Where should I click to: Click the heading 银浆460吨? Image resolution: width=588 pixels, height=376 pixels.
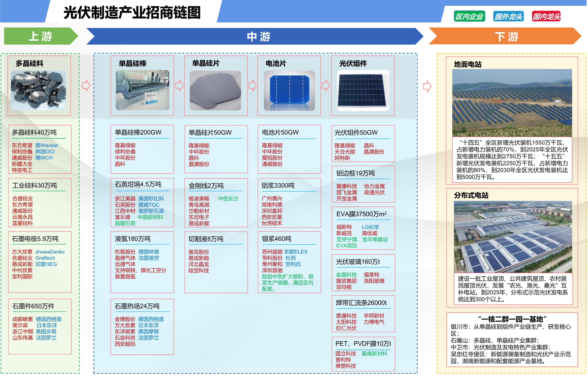[276, 239]
